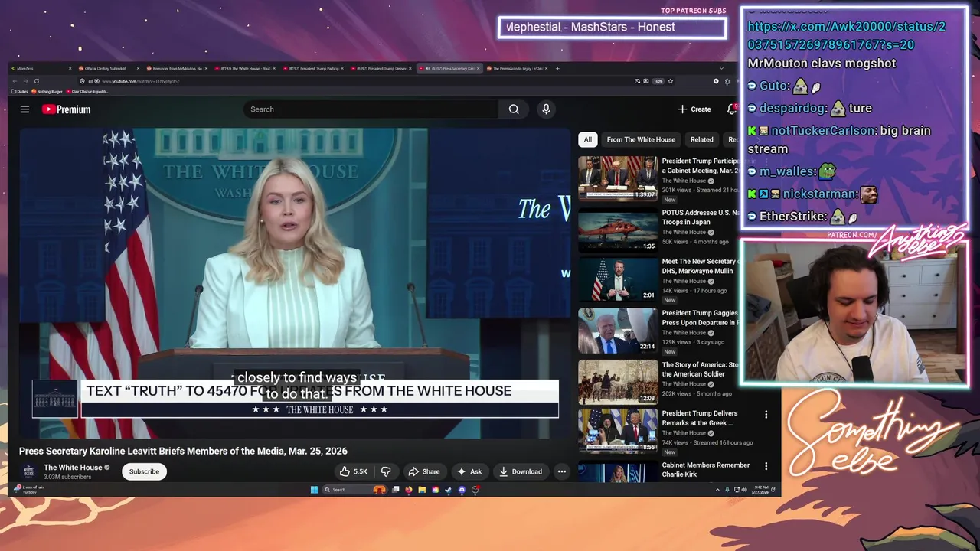Open Steam from the taskbar
This screenshot has height=551, width=980.
click(x=448, y=490)
